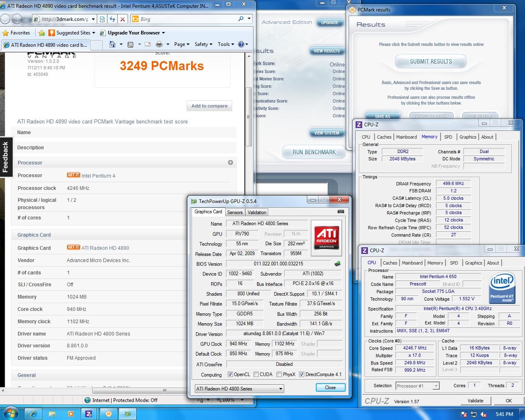The width and height of the screenshot is (525, 420).
Task: Click the IE Forward navigation button
Action: click(x=17, y=19)
